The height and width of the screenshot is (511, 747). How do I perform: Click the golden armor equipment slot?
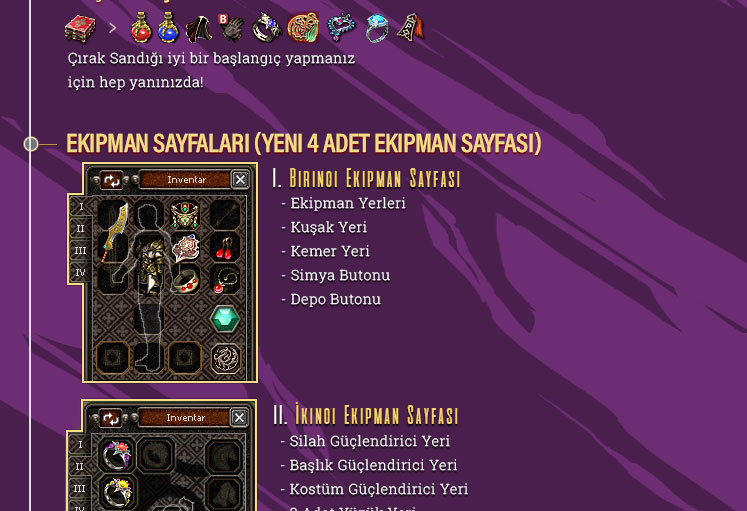pos(150,264)
